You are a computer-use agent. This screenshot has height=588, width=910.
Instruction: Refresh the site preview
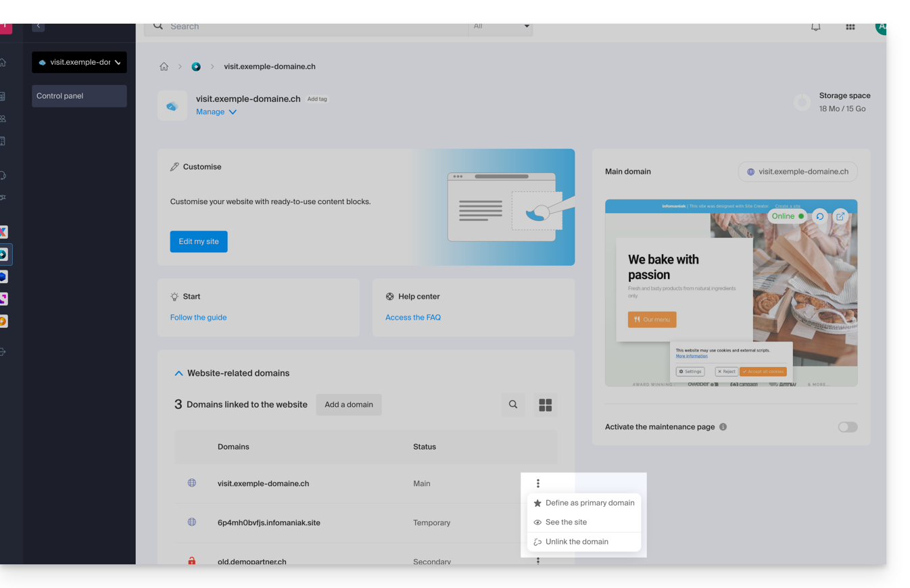click(x=820, y=216)
